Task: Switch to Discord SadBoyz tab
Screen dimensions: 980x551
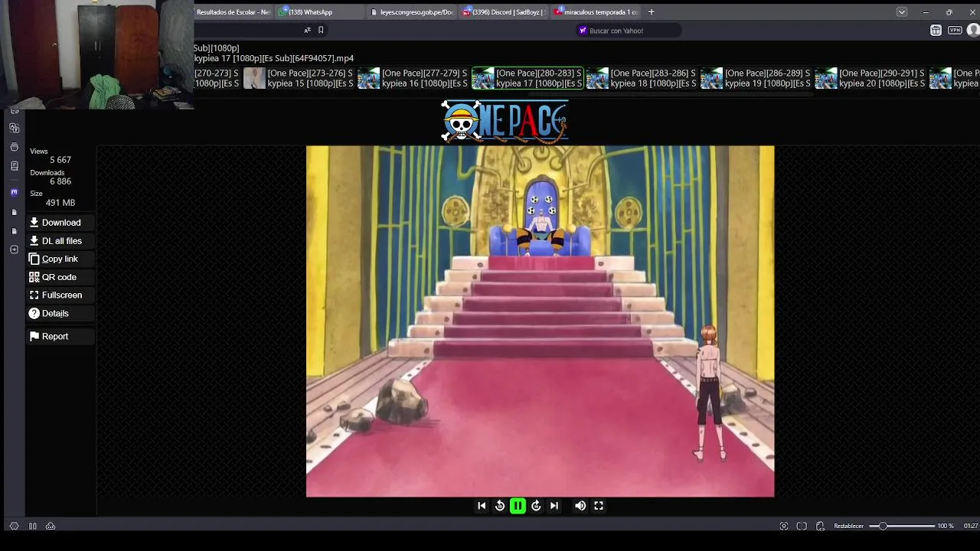Action: coord(503,12)
